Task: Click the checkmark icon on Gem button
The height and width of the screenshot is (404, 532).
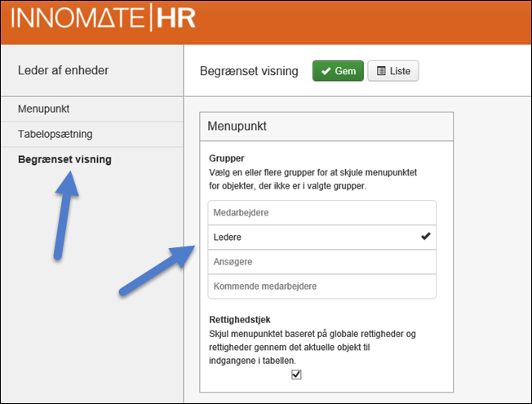Action: [x=326, y=72]
